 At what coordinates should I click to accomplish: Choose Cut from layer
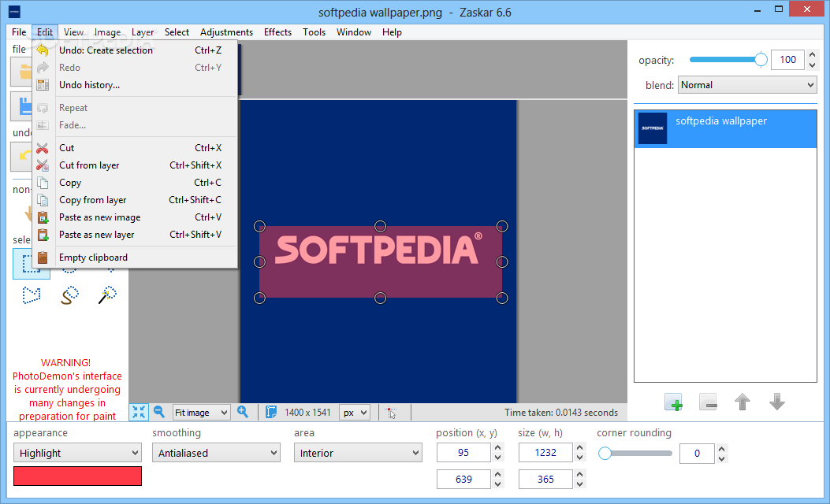135,165
